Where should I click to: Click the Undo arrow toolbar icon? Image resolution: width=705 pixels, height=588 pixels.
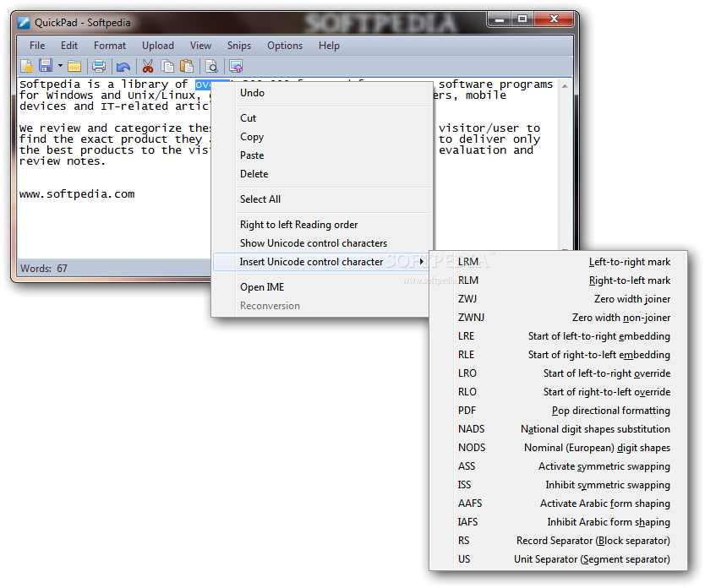pos(123,67)
